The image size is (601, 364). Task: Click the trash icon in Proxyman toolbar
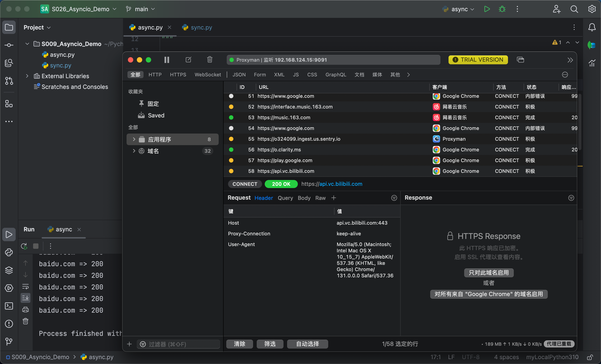(x=210, y=60)
